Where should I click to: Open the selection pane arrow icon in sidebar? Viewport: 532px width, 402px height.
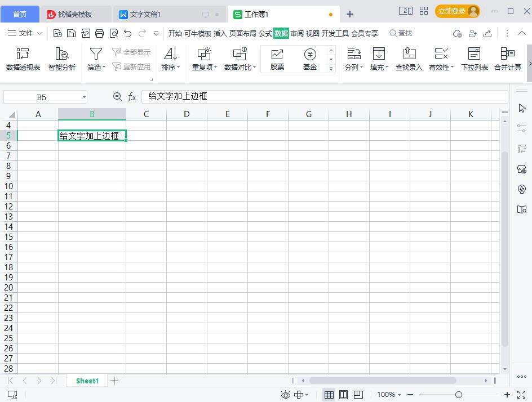point(522,108)
